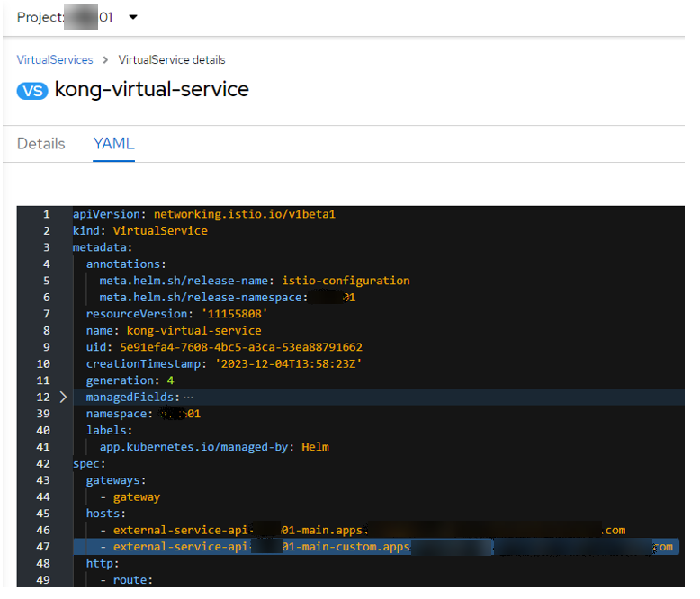This screenshot has width=700, height=599.
Task: Click the 'name: kong-virtual-service' line
Action: pos(175,331)
